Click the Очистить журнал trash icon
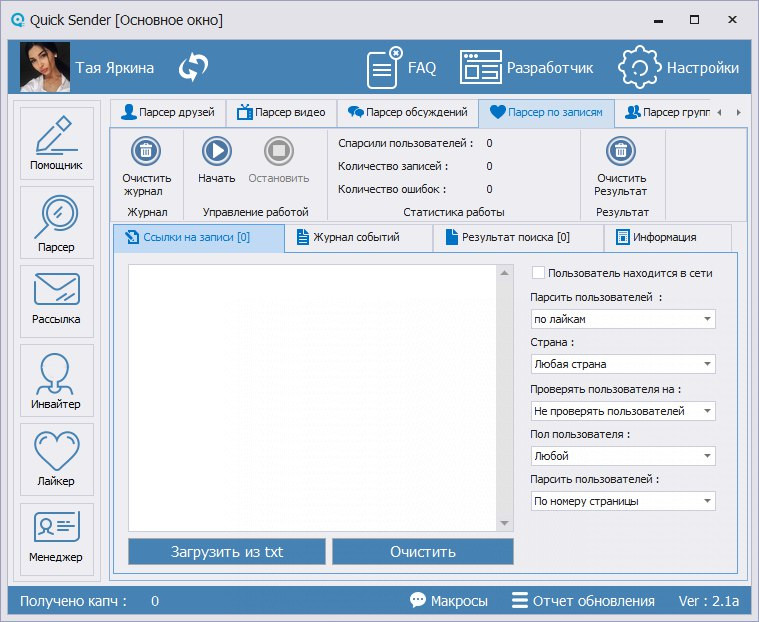759x622 pixels. tap(147, 152)
